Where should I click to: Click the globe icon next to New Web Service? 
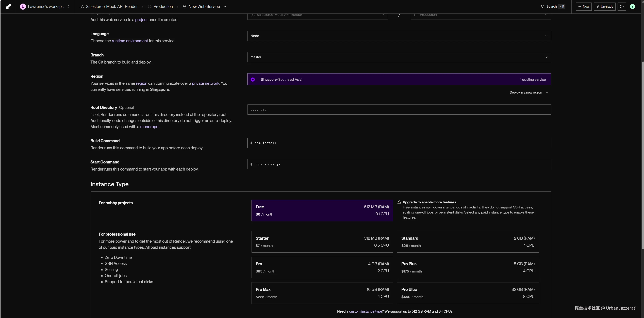point(185,7)
